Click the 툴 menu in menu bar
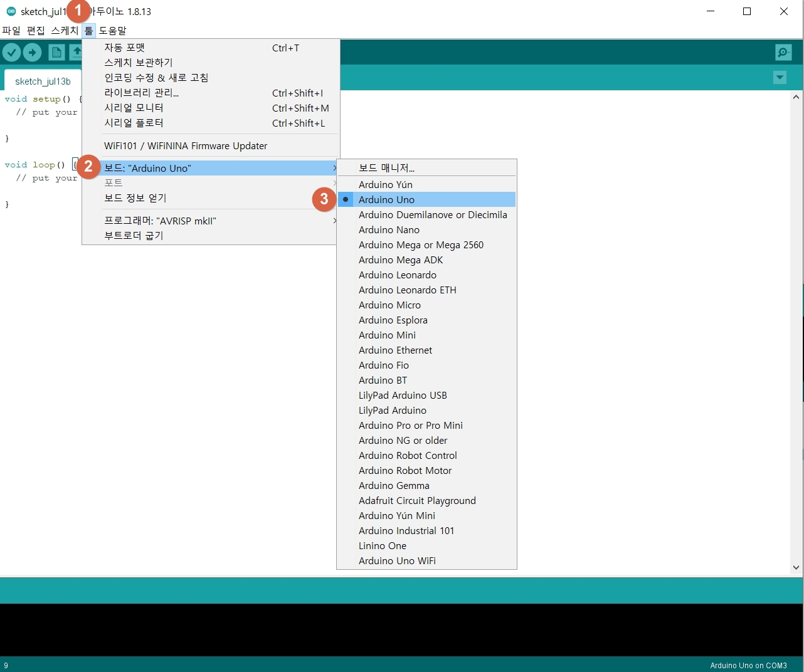The image size is (804, 672). point(88,30)
